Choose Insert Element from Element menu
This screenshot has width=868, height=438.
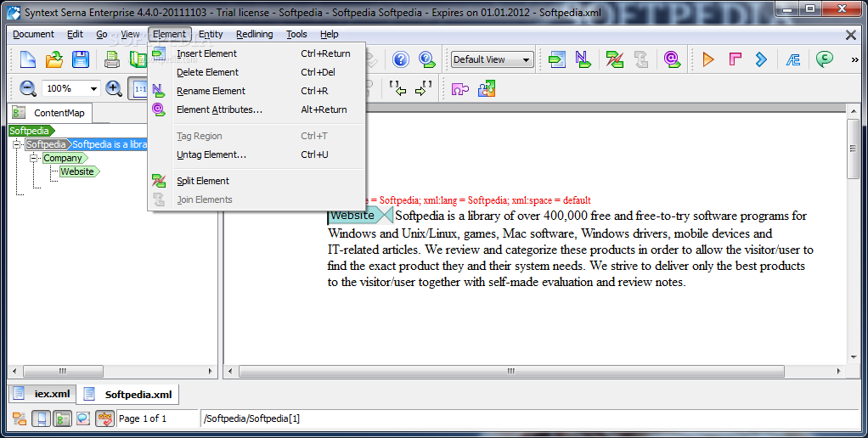pyautogui.click(x=256, y=53)
